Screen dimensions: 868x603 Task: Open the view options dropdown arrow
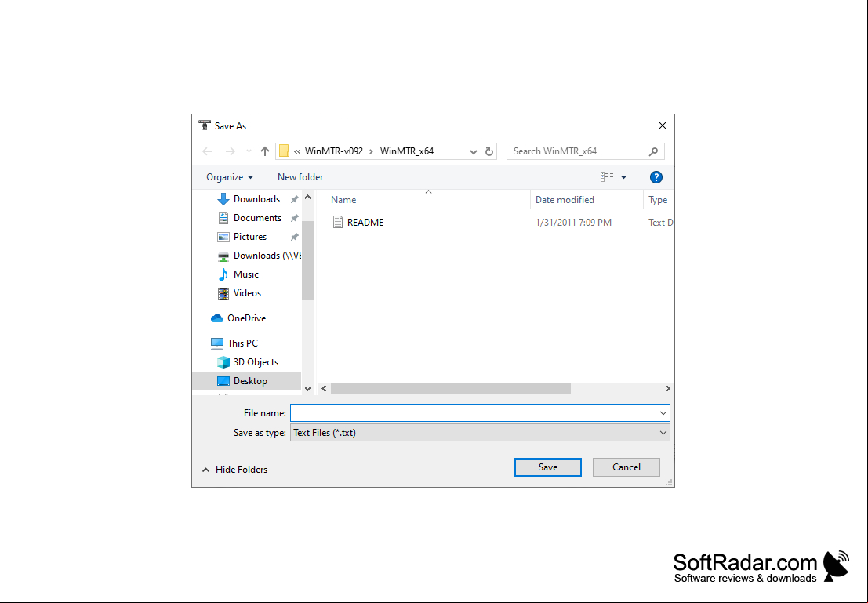pyautogui.click(x=624, y=177)
